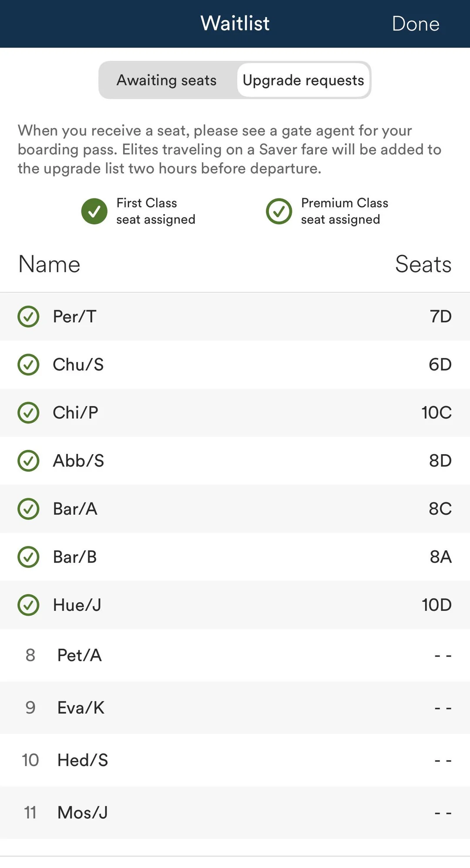Click the checkmark icon next to Abb/S
This screenshot has height=868, width=470.
[x=29, y=461]
